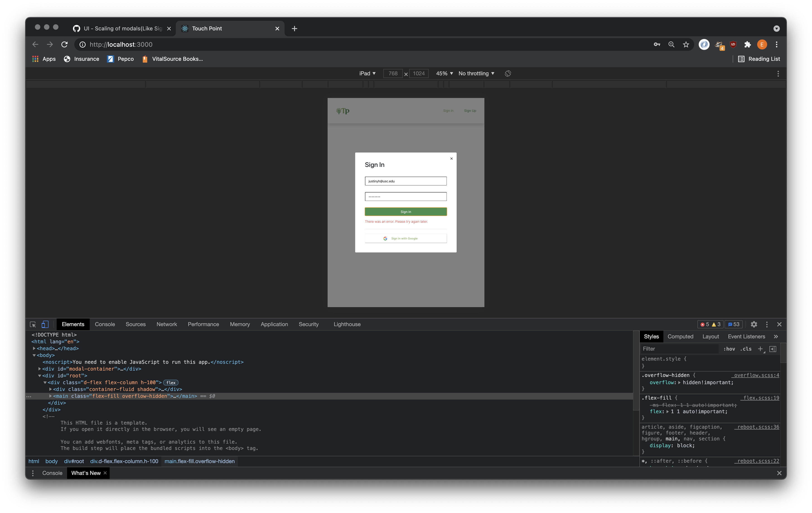Toggle the :hov pseudo-class panel
Viewport: 812px width, 513px height.
tap(729, 349)
